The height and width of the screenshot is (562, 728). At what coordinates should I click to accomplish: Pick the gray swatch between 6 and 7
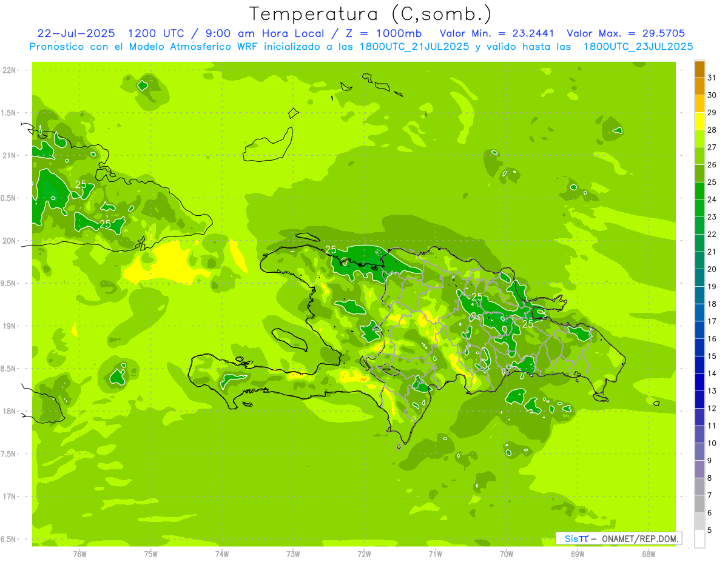699,504
